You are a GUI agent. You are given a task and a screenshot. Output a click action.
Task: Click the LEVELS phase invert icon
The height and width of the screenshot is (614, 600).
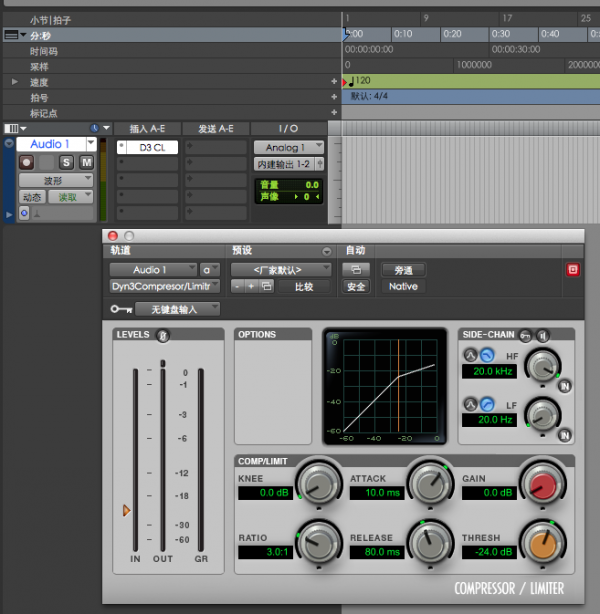[x=163, y=335]
